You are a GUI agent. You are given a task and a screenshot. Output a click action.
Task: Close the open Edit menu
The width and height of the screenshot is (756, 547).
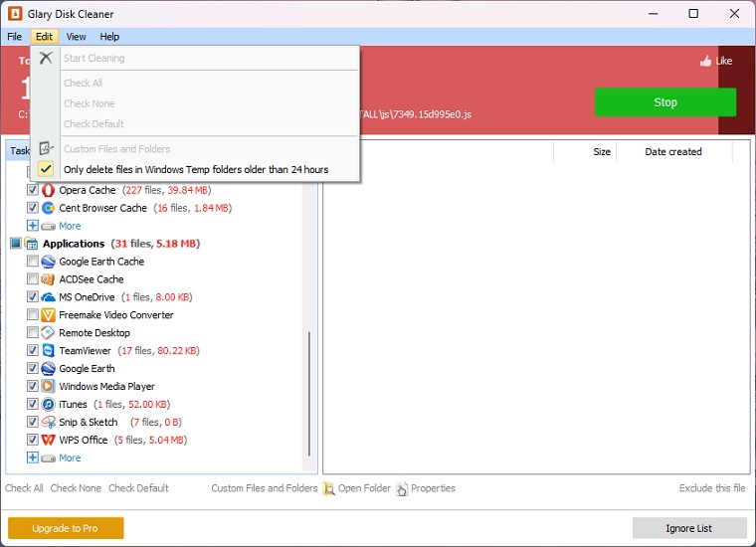click(44, 37)
